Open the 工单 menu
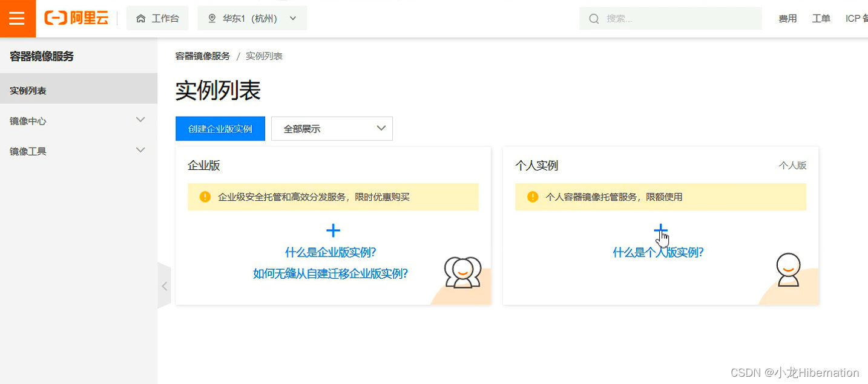 821,19
